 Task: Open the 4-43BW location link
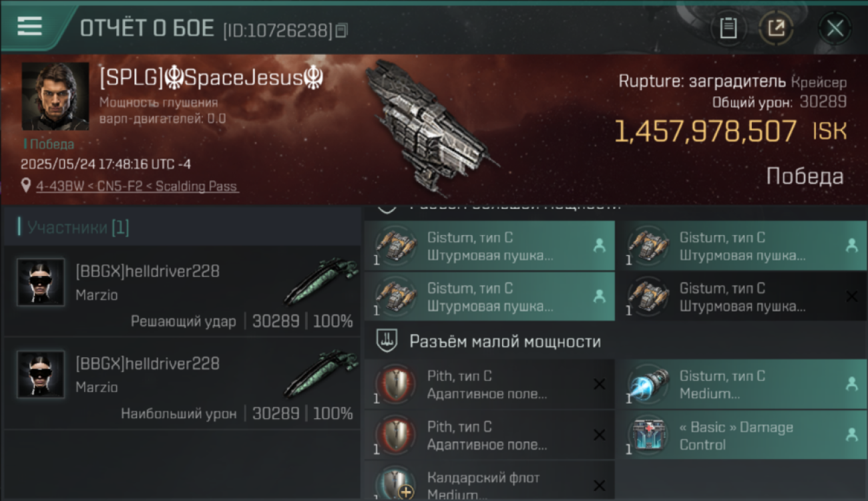point(137,186)
